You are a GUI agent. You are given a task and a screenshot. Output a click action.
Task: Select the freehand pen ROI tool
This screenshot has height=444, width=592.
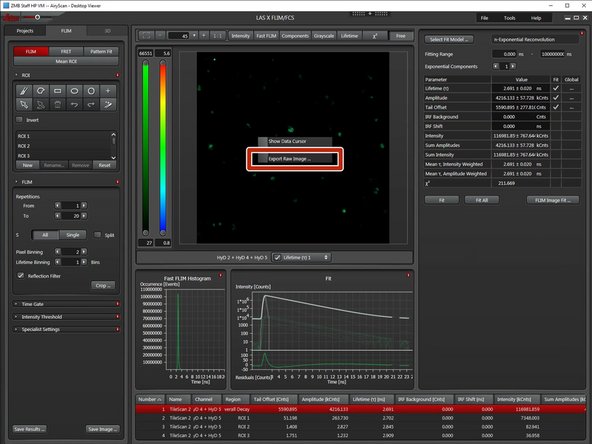click(24, 91)
